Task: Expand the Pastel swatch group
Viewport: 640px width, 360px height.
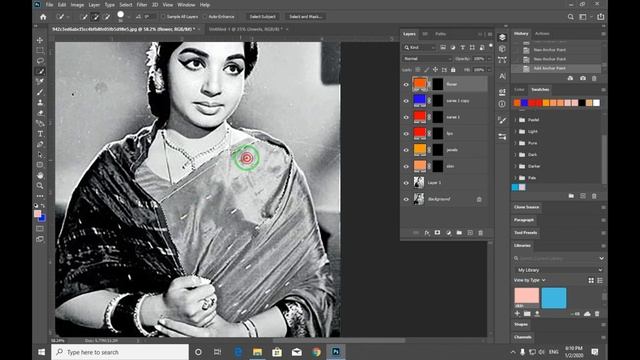Action: tap(515, 120)
